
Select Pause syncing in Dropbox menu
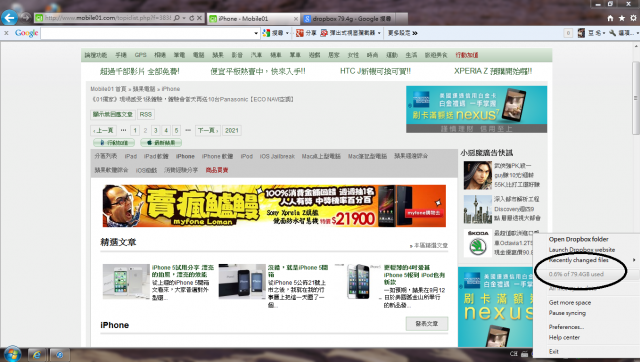pyautogui.click(x=567, y=313)
